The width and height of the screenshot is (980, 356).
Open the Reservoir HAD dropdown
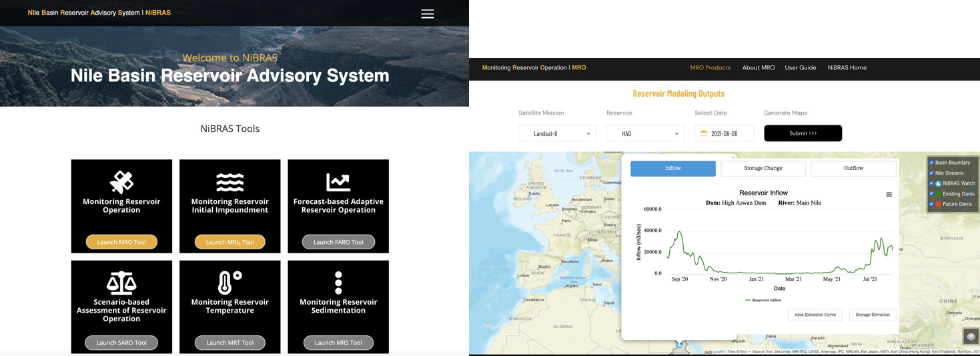click(x=646, y=133)
